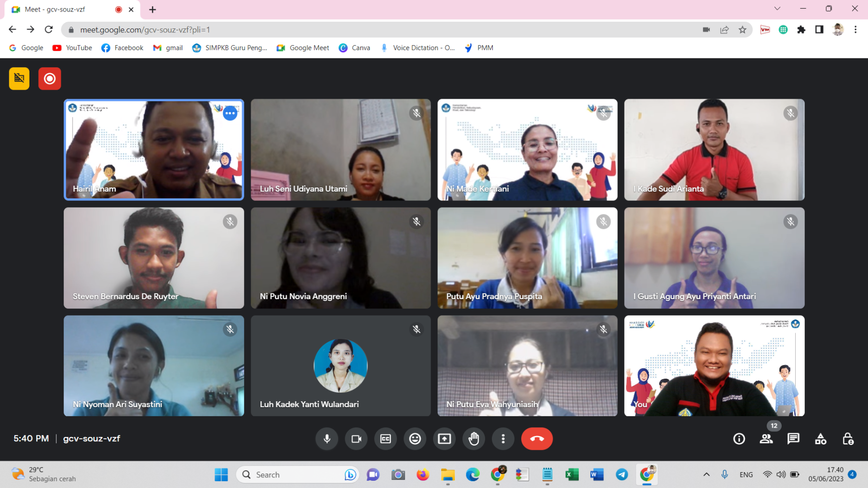The image size is (868, 488).
Task: Open host controls lock icon
Action: coord(847,439)
